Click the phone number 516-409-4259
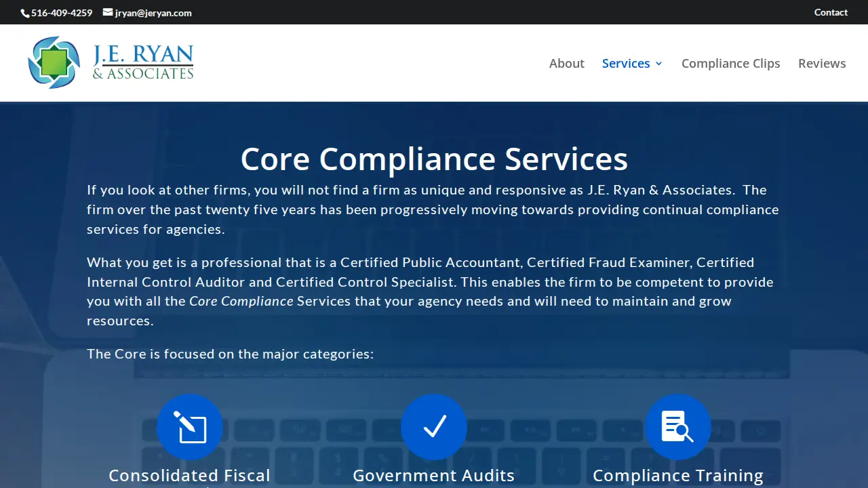 tap(62, 13)
